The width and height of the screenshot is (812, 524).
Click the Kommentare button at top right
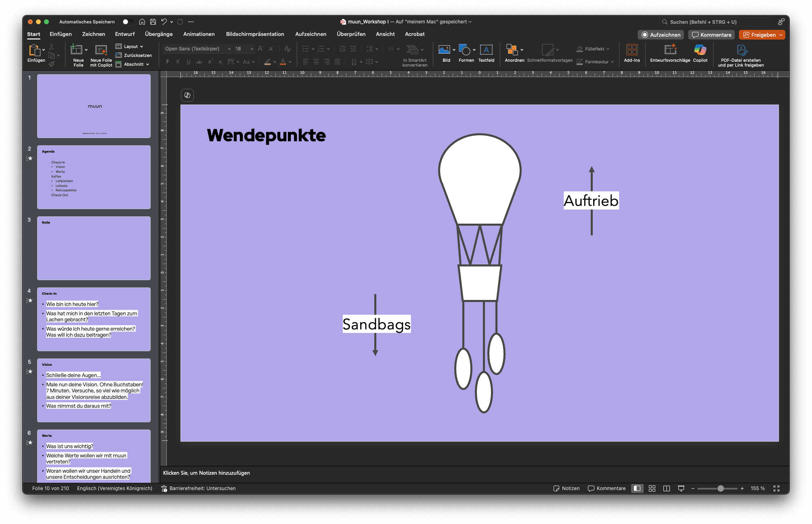[711, 35]
